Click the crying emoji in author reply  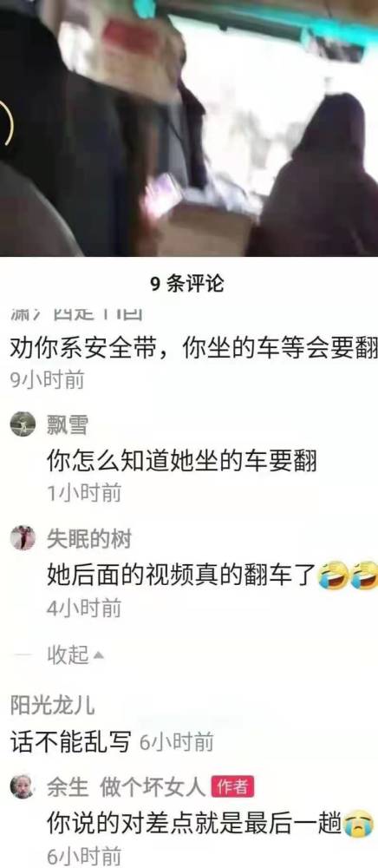(x=358, y=824)
